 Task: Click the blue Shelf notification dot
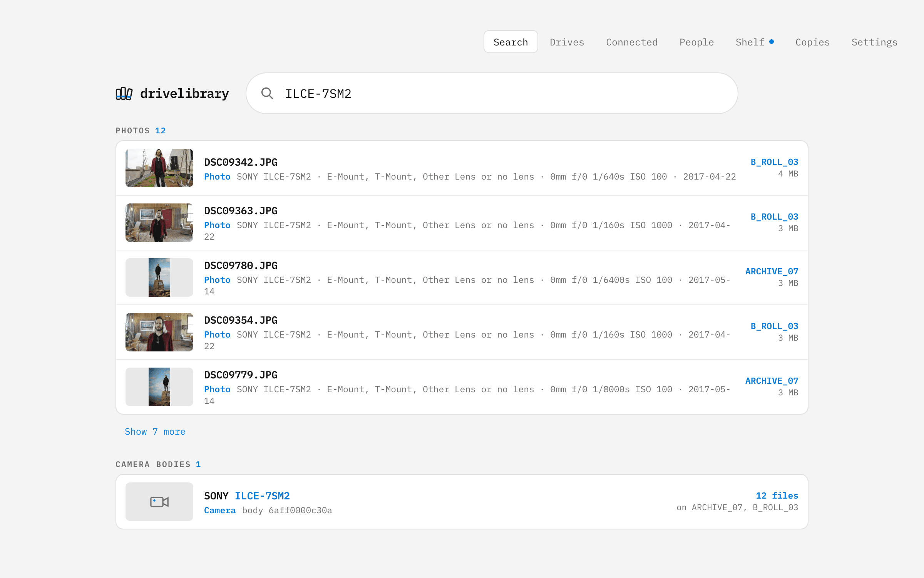[772, 42]
